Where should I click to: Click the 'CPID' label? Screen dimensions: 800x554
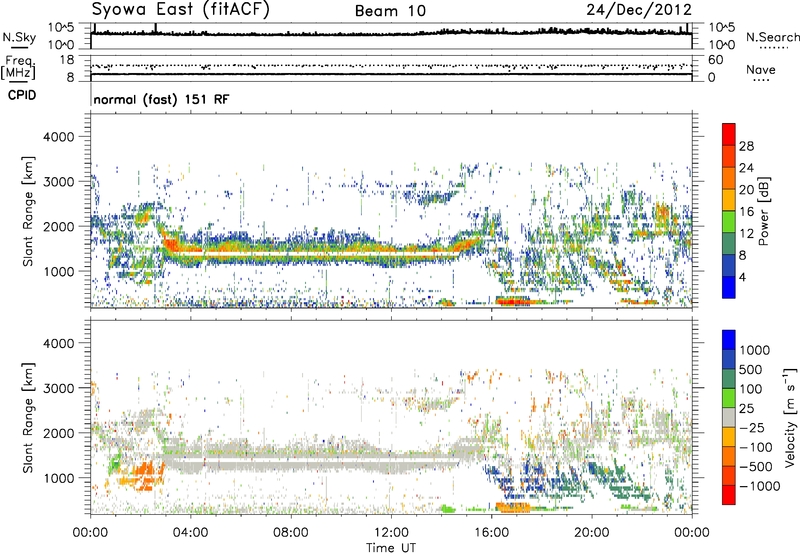click(22, 95)
